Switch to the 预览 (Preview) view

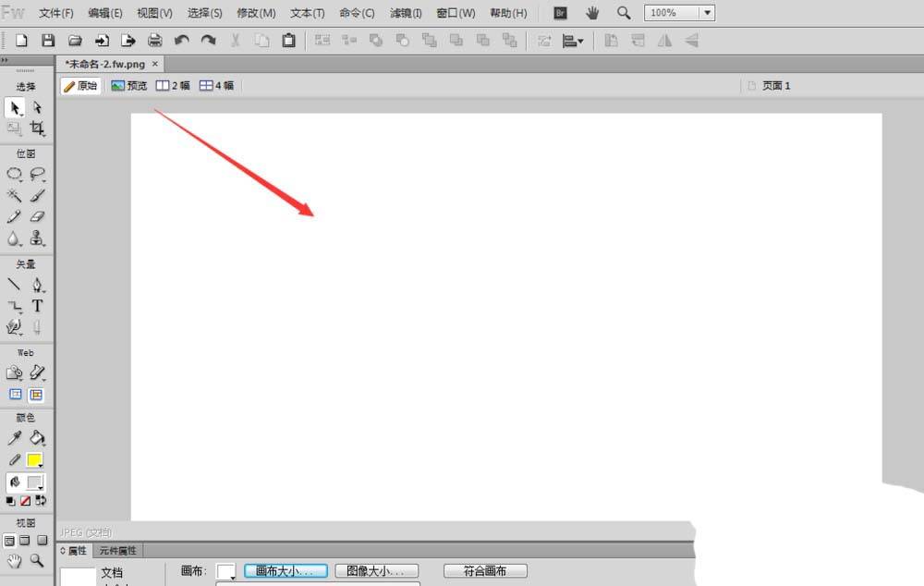(129, 86)
